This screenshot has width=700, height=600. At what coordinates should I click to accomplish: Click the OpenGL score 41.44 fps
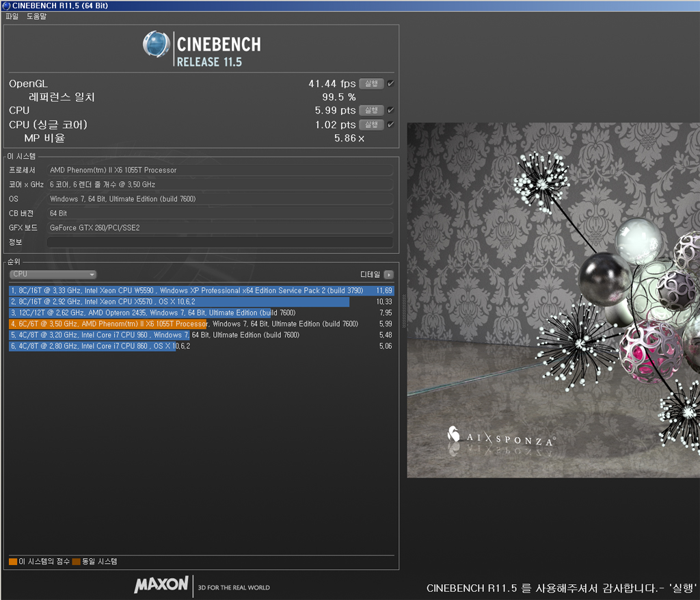click(332, 83)
